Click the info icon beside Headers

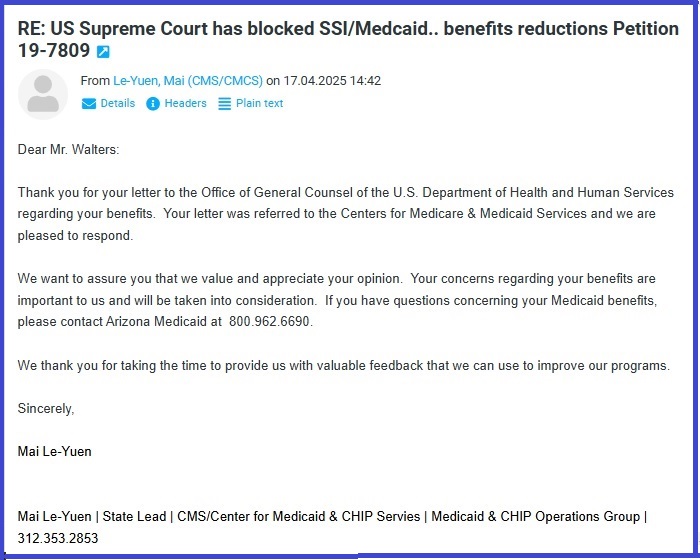coord(153,104)
